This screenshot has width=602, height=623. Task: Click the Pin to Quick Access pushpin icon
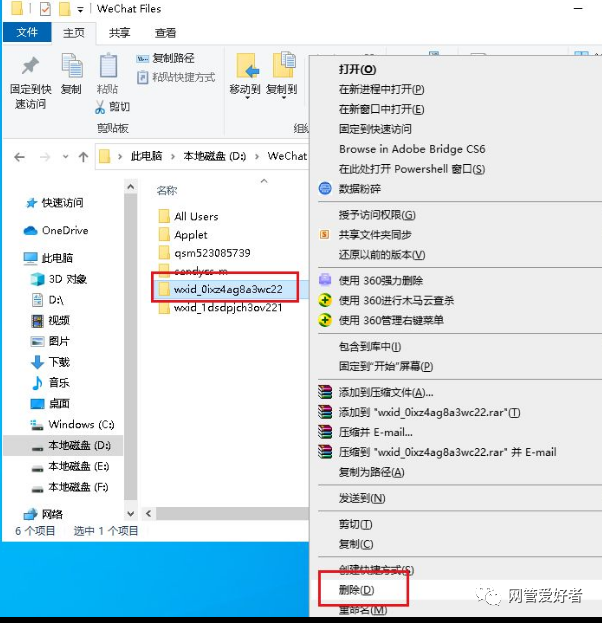pos(31,66)
